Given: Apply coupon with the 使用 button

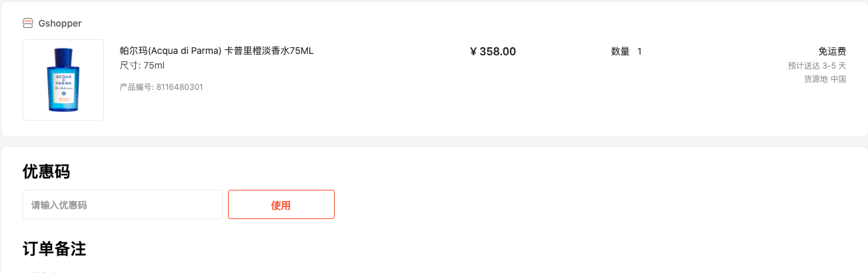Looking at the screenshot, I should pos(281,204).
